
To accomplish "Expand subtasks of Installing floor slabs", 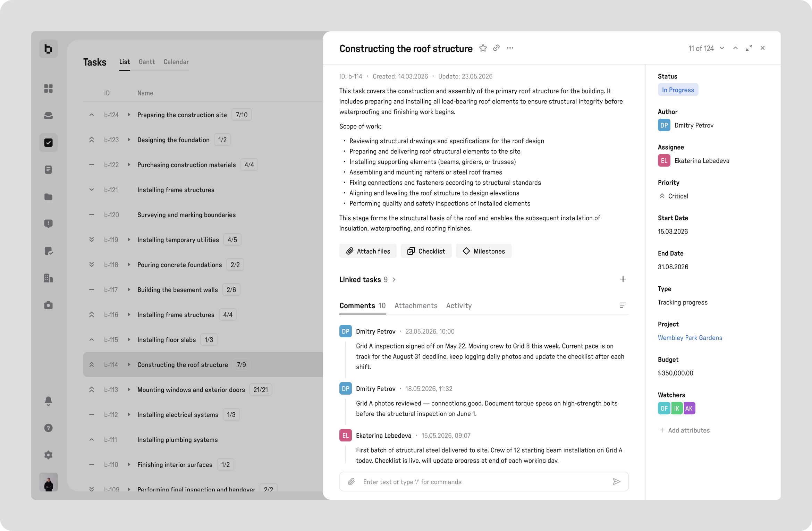I will click(x=129, y=339).
